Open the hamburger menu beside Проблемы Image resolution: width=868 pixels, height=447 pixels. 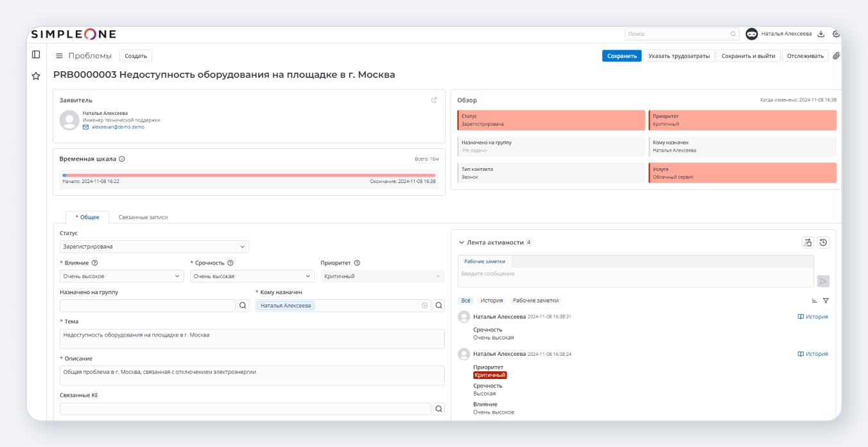point(59,56)
